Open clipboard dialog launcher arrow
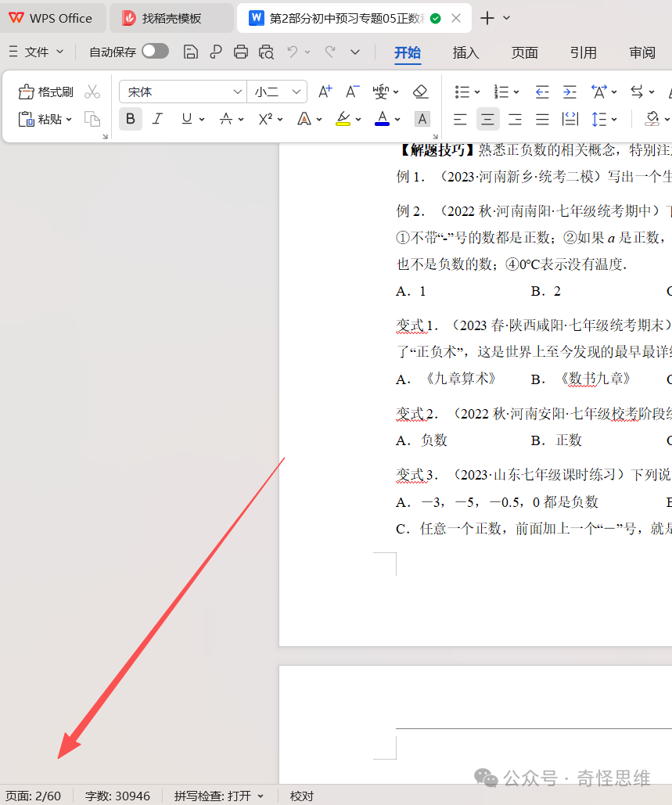 [x=106, y=137]
